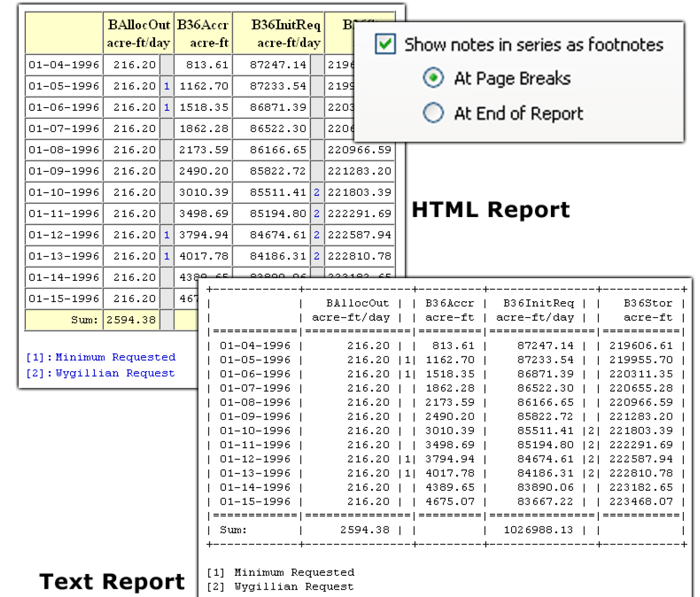Click the B36InitReq header in HTML table
This screenshot has width=700, height=597.
[x=285, y=33]
